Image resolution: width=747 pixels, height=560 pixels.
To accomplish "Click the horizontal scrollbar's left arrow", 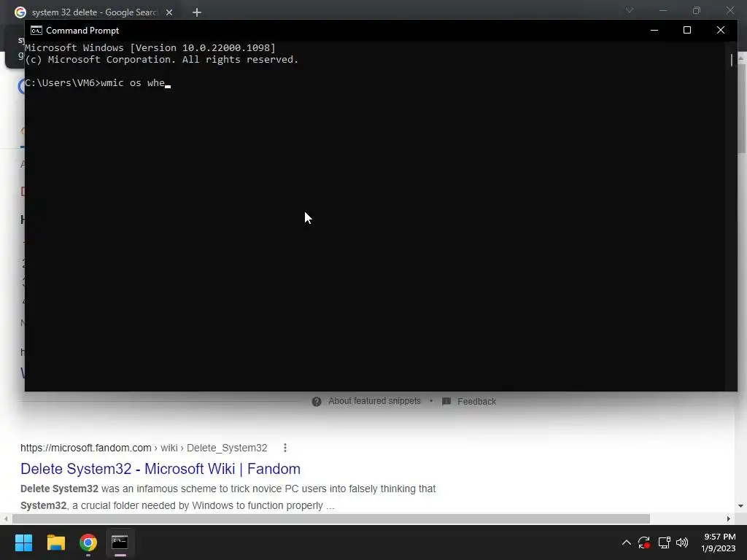I will pos(5,518).
